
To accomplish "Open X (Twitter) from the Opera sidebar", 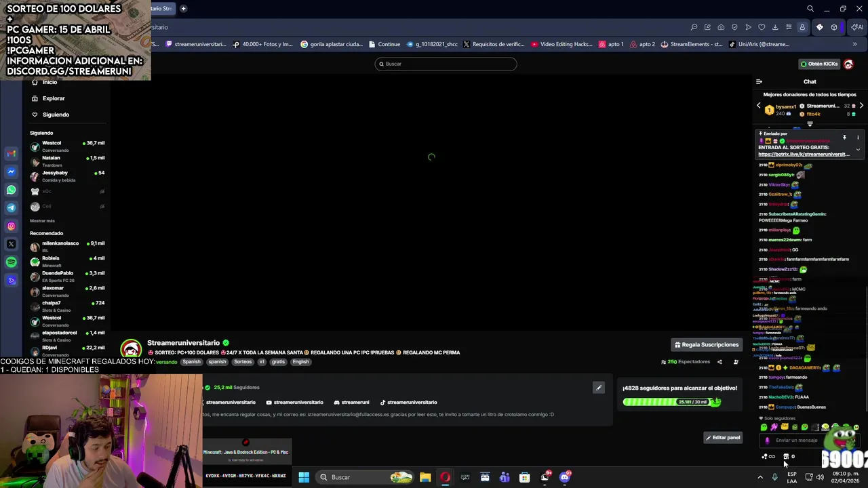I will coord(11,244).
